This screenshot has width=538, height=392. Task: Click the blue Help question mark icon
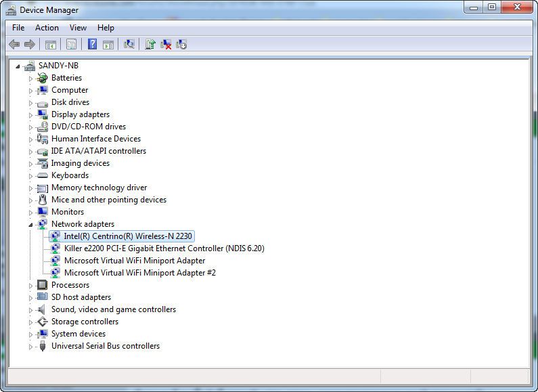click(92, 45)
